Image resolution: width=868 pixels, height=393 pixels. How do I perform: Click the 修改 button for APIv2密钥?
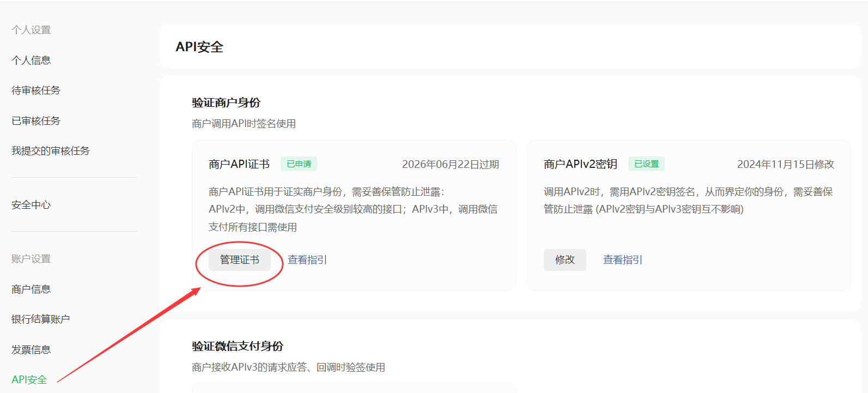[564, 260]
